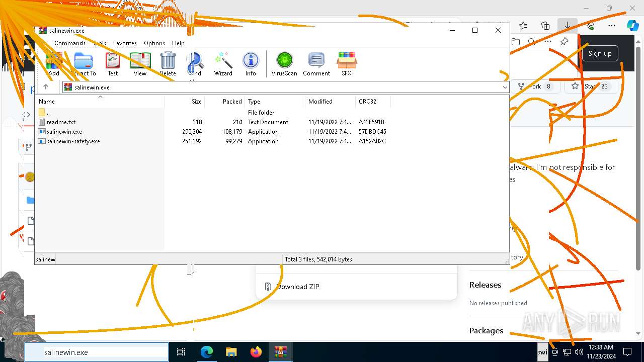Viewport: 644px width, 362px height.
Task: Open the archive Info tool
Action: pos(251,64)
